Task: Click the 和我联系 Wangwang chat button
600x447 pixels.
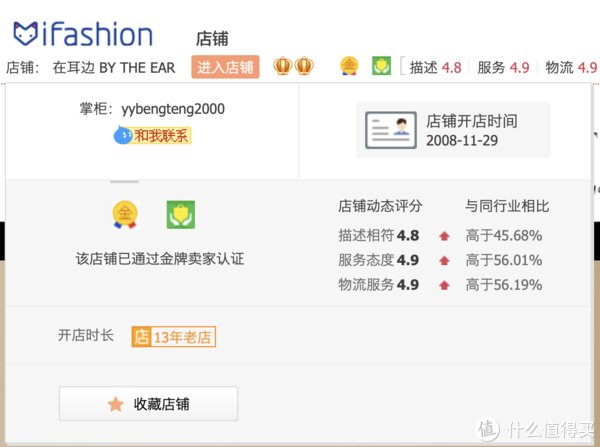Action: [152, 135]
